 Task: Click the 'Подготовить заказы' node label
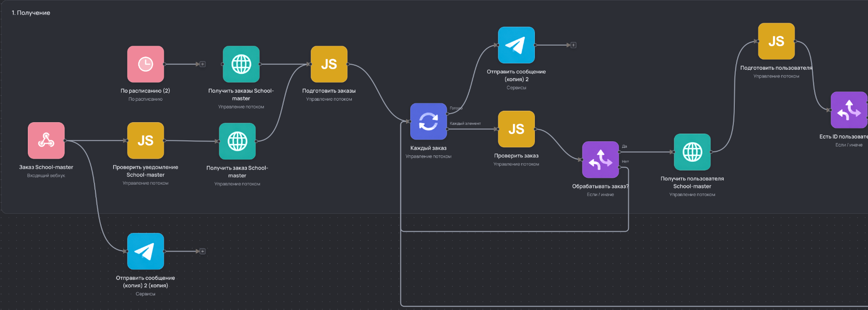point(329,91)
